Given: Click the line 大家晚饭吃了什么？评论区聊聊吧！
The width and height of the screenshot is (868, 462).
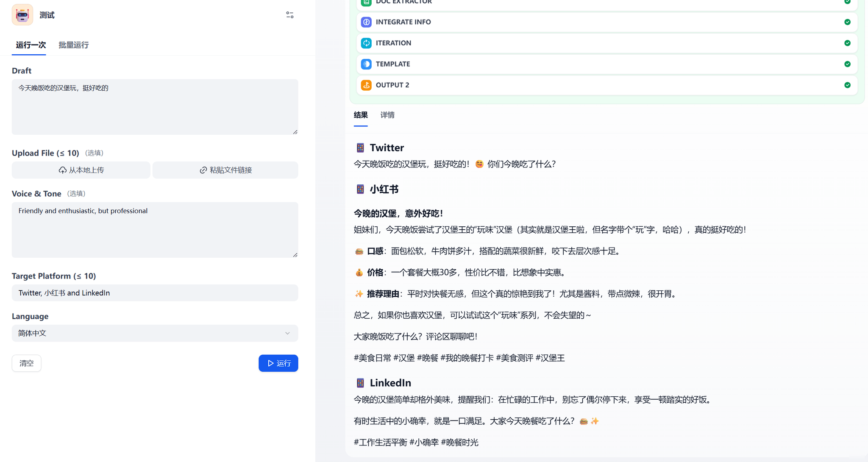Looking at the screenshot, I should (x=416, y=337).
